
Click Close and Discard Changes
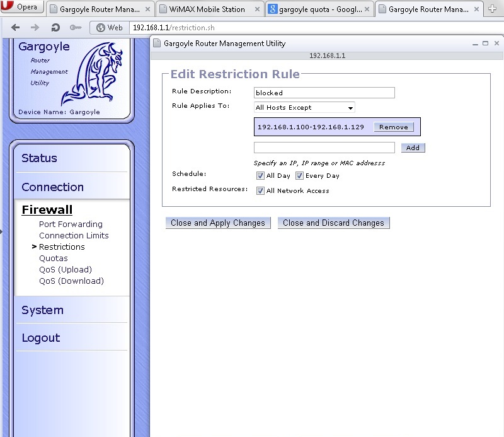[333, 223]
